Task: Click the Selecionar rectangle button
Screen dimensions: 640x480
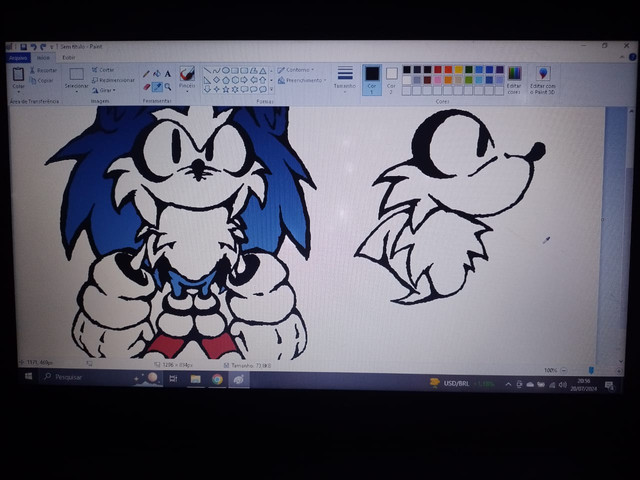Action: click(77, 74)
